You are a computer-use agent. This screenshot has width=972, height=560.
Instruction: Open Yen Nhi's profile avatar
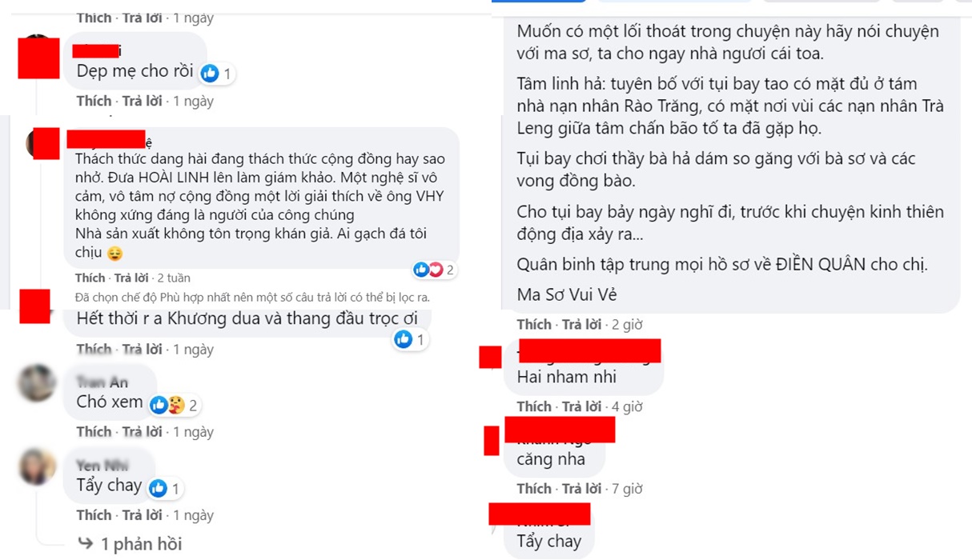tap(37, 466)
